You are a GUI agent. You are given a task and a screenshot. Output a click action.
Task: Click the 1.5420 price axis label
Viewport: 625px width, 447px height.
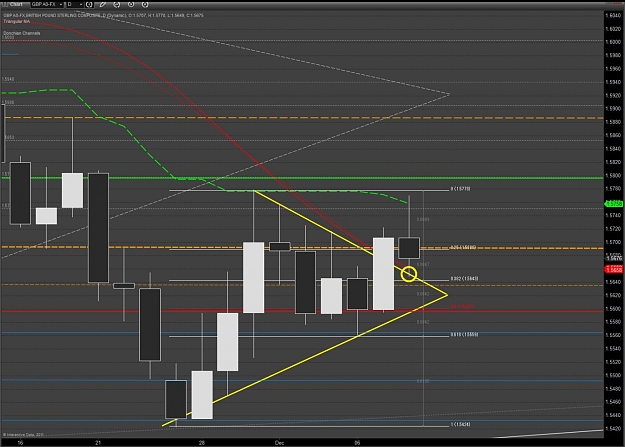[x=613, y=429]
